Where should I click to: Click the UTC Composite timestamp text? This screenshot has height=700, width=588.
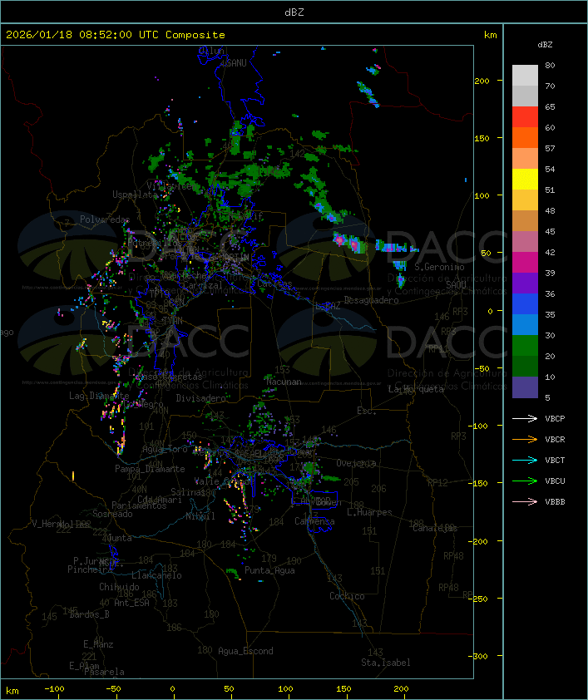(x=115, y=35)
